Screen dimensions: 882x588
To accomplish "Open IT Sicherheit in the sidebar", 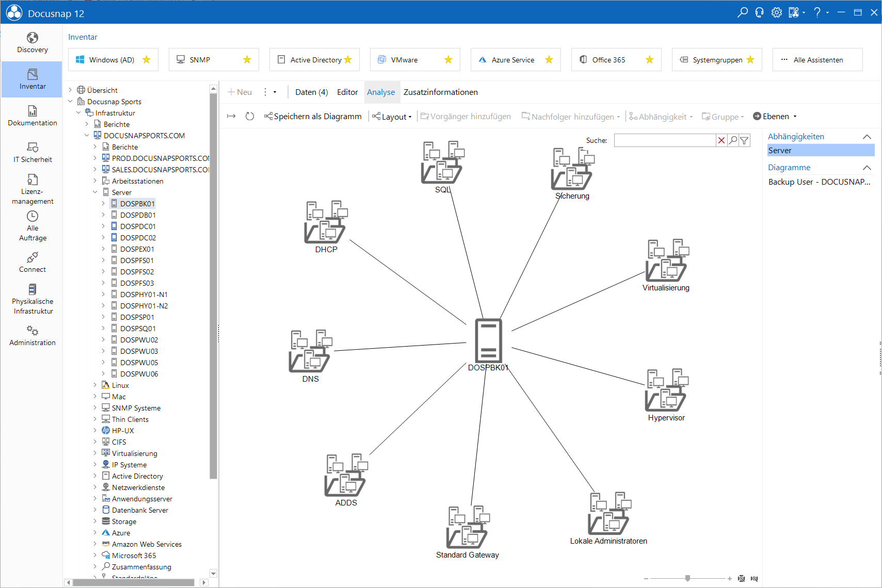I will pos(32,153).
